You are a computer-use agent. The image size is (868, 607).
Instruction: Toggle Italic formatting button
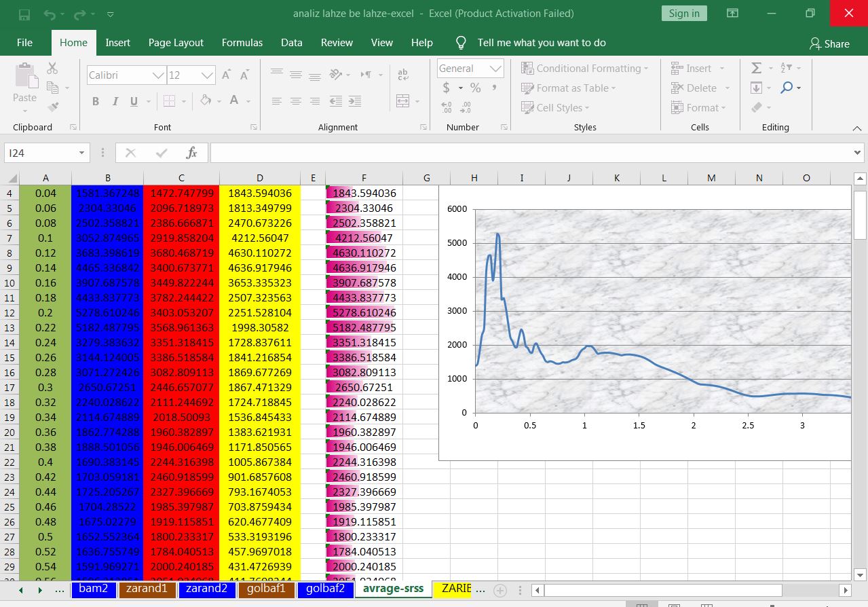point(115,101)
